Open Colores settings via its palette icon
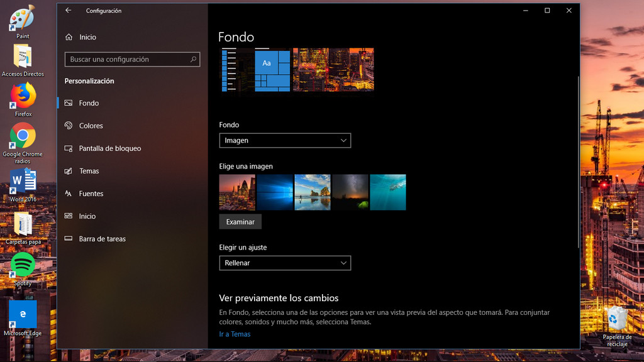Viewport: 644px width, 362px height. click(x=69, y=125)
